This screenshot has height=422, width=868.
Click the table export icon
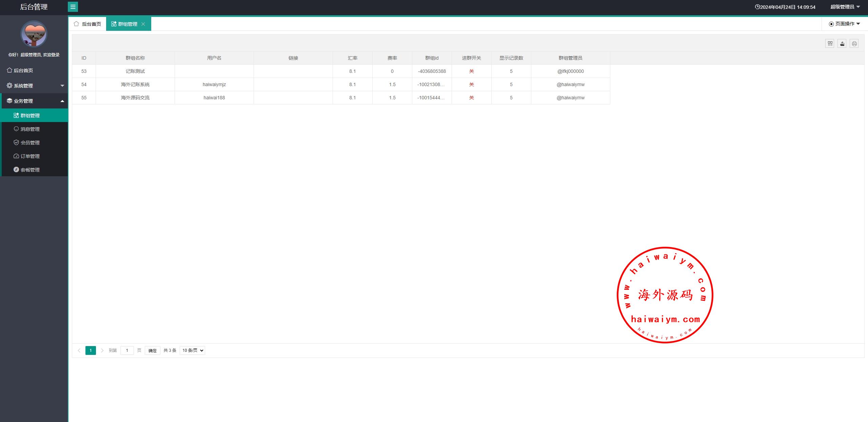point(842,43)
